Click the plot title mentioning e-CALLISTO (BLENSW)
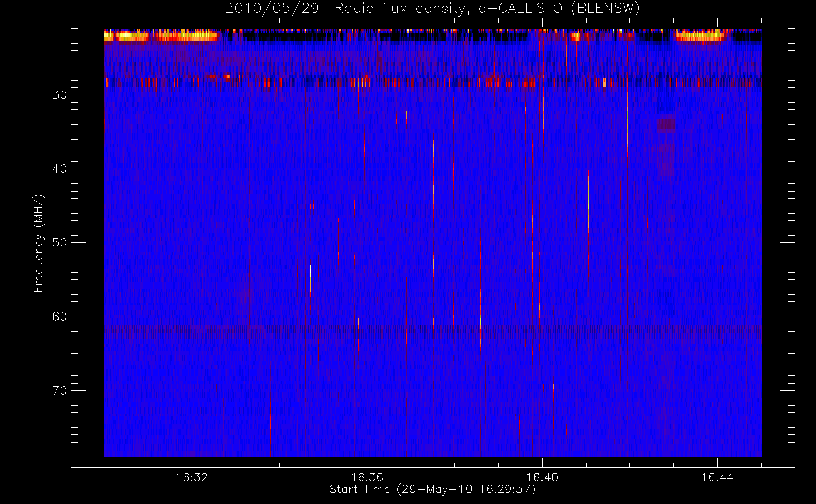Screen dimensions: 816x504 [x=433, y=9]
